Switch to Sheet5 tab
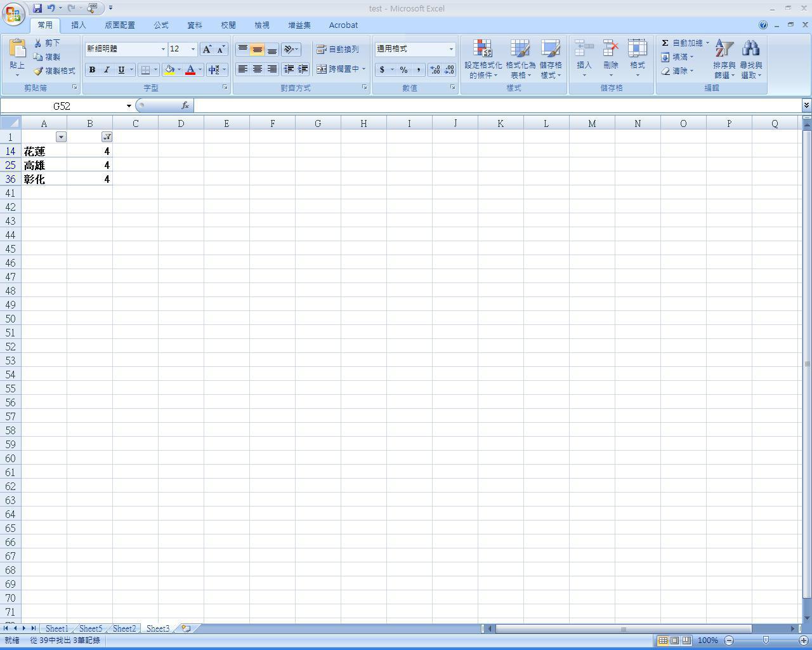 tap(91, 628)
